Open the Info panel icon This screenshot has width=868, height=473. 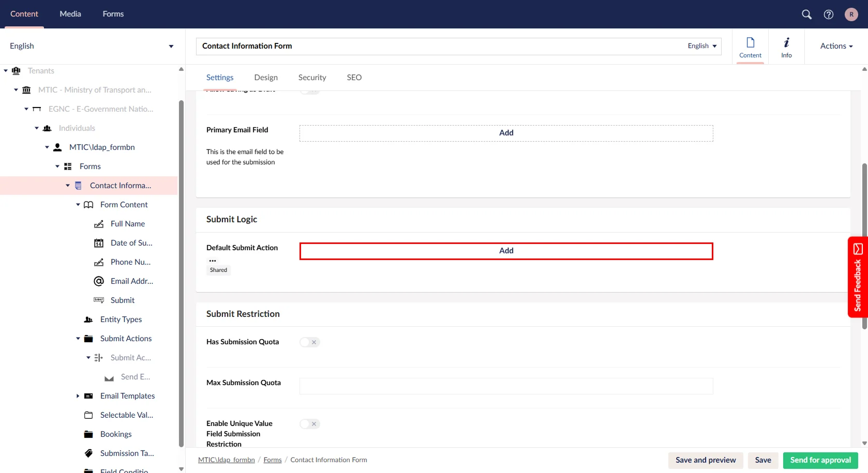(x=786, y=47)
